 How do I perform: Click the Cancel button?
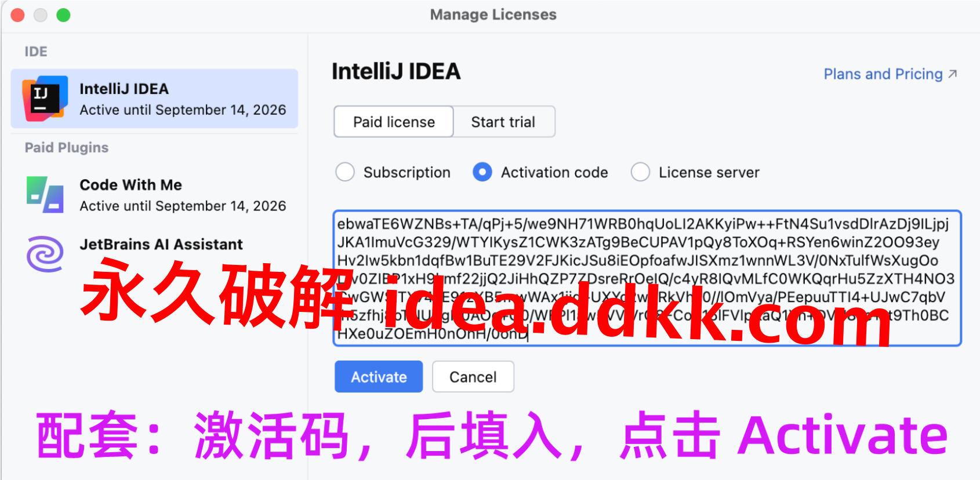tap(473, 377)
